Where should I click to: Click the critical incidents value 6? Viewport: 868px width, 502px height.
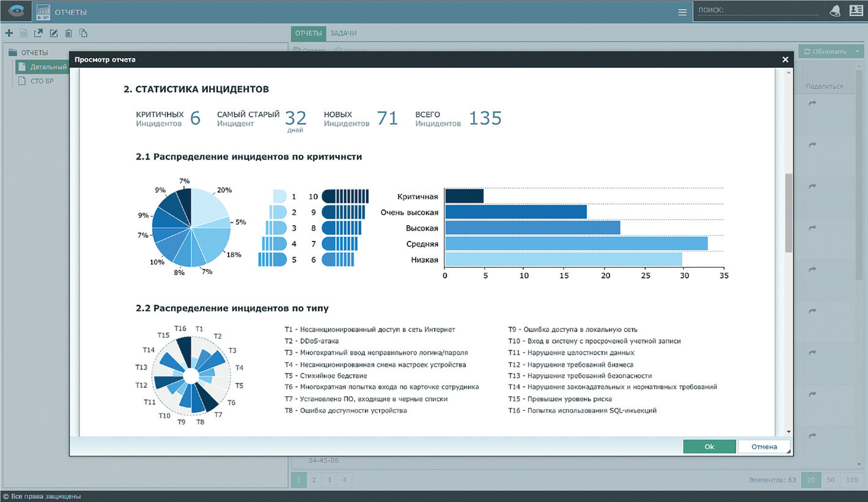(195, 119)
